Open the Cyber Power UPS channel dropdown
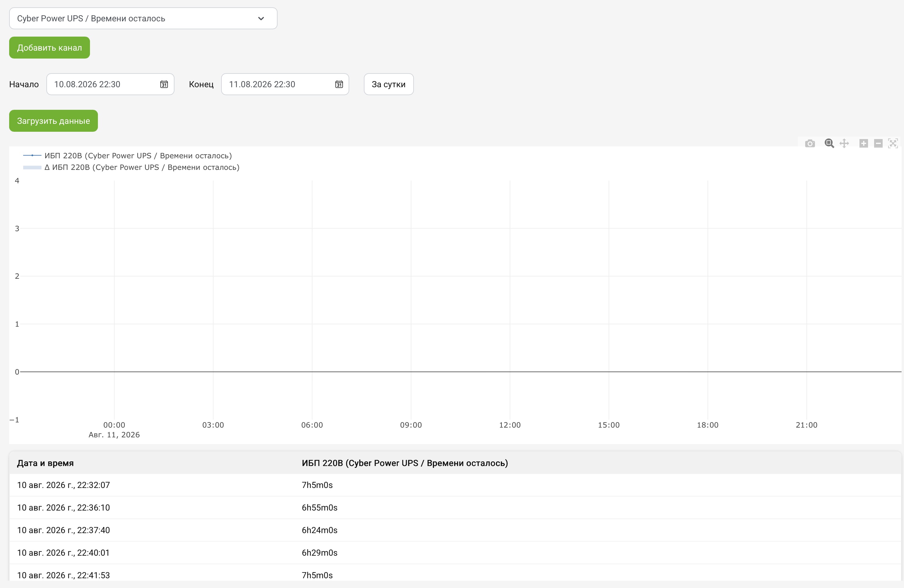This screenshot has width=904, height=588. pyautogui.click(x=143, y=18)
